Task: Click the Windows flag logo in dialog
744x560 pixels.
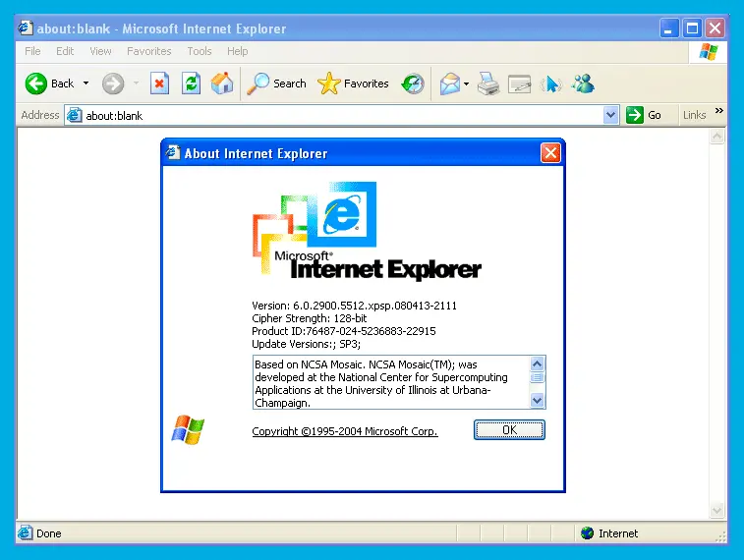Action: [188, 429]
